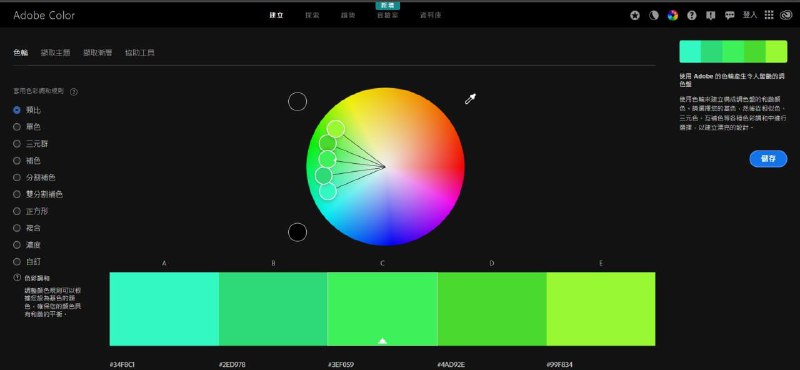Click the exclamation feedback bubble icon
Screen dimensions: 800x370
click(711, 15)
